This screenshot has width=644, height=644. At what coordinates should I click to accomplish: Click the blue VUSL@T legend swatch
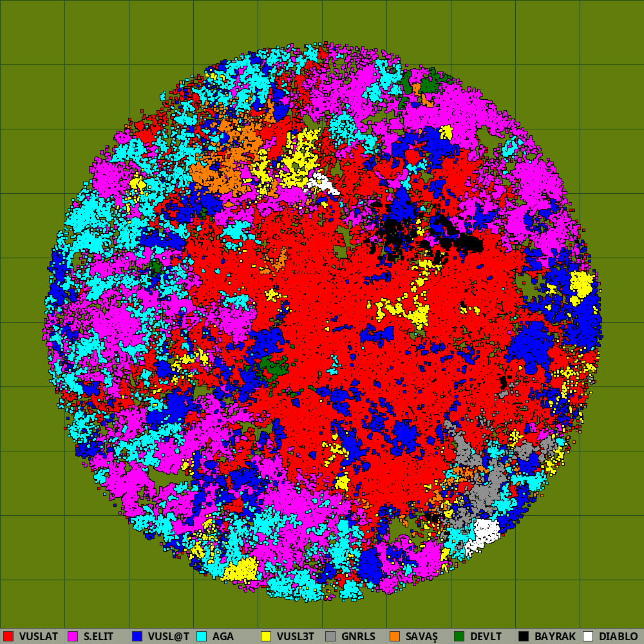tap(137, 636)
